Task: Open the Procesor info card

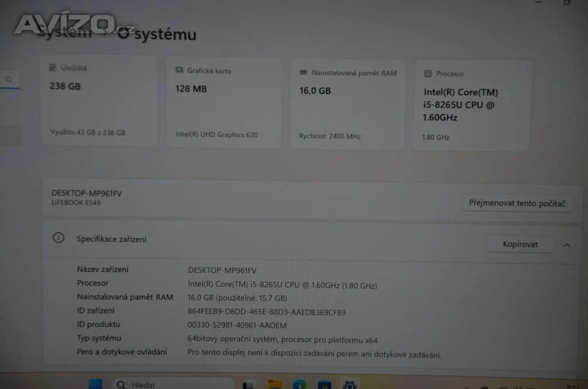Action: tap(472, 106)
